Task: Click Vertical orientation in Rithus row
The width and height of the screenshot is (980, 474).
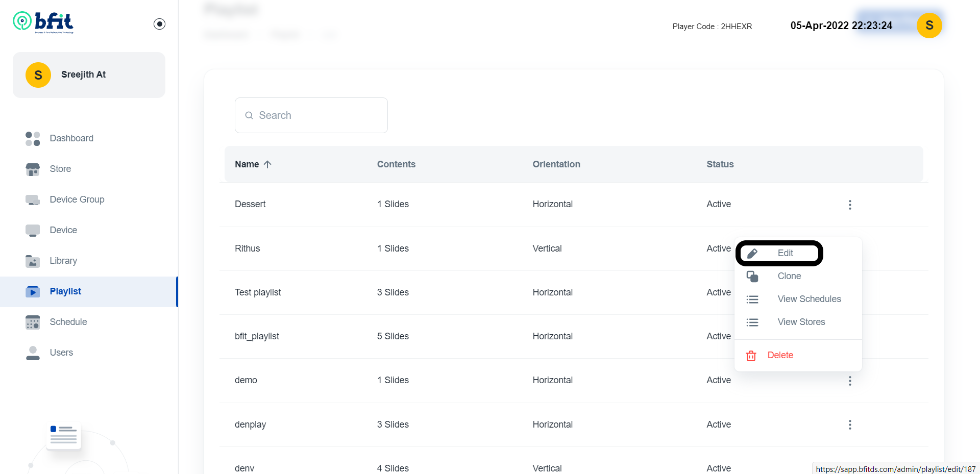Action: (x=547, y=248)
